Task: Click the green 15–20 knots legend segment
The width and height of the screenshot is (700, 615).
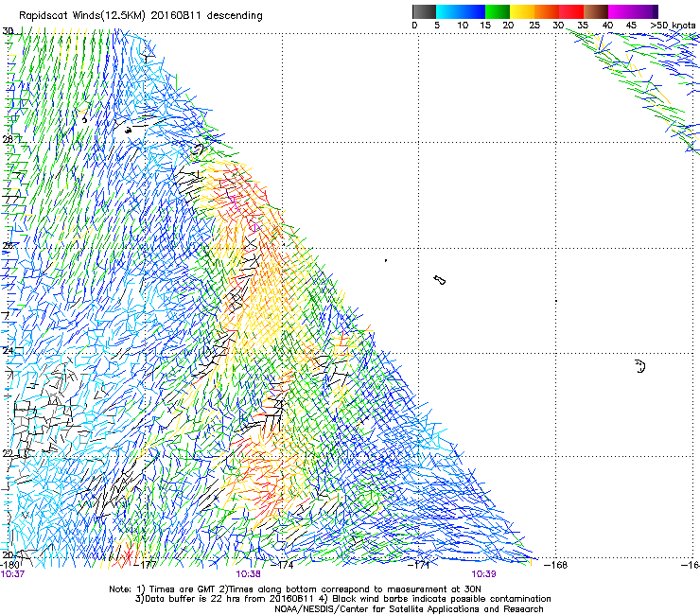Action: click(498, 11)
